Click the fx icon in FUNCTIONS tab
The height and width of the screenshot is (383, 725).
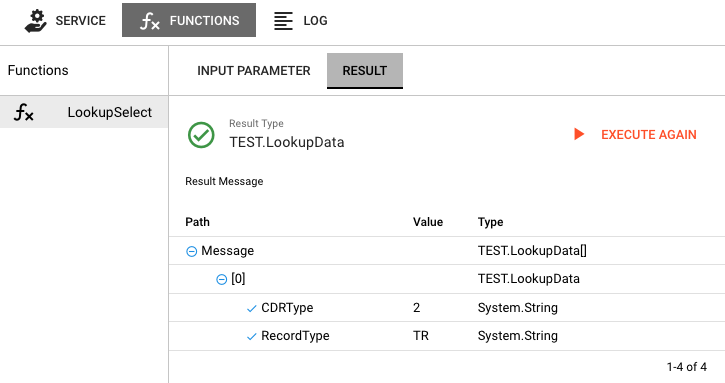pos(150,21)
